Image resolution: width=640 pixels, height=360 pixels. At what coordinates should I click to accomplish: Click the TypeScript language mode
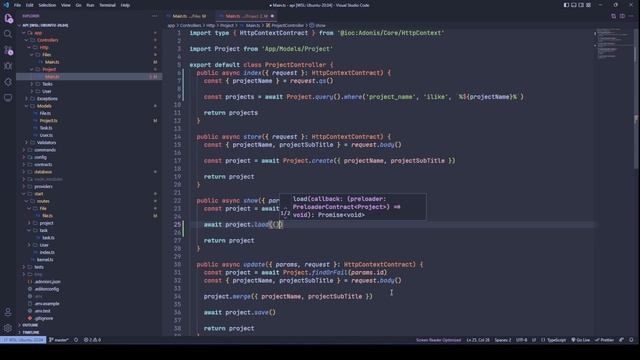click(x=554, y=340)
